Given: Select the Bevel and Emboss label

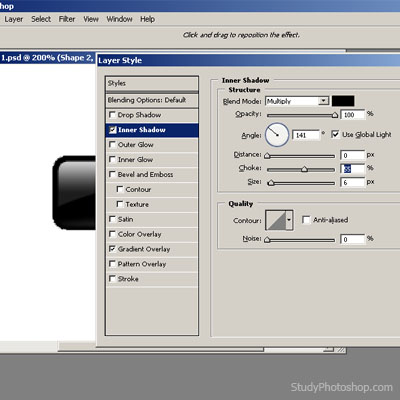Looking at the screenshot, I should [x=145, y=174].
